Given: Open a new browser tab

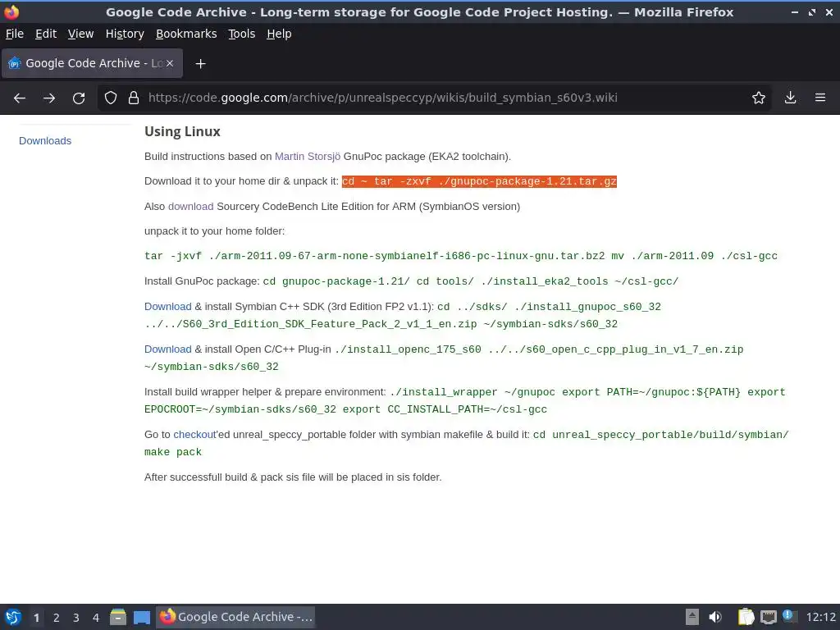Looking at the screenshot, I should pyautogui.click(x=200, y=64).
